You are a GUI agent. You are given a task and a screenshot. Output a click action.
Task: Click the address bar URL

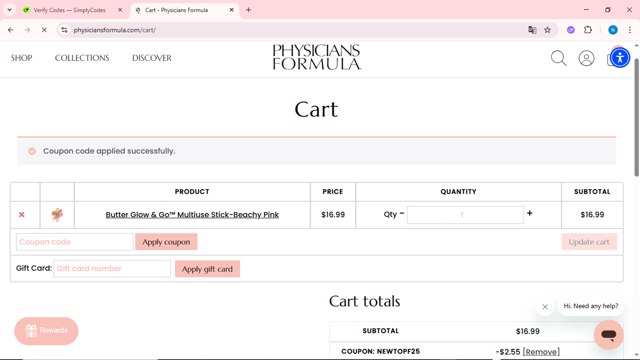[x=114, y=30]
